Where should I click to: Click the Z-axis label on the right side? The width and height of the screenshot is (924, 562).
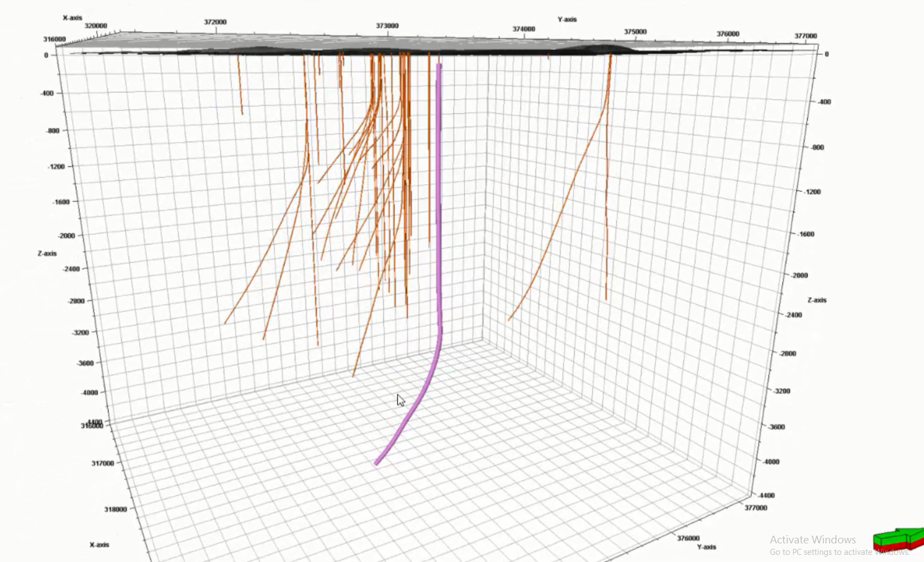(817, 300)
